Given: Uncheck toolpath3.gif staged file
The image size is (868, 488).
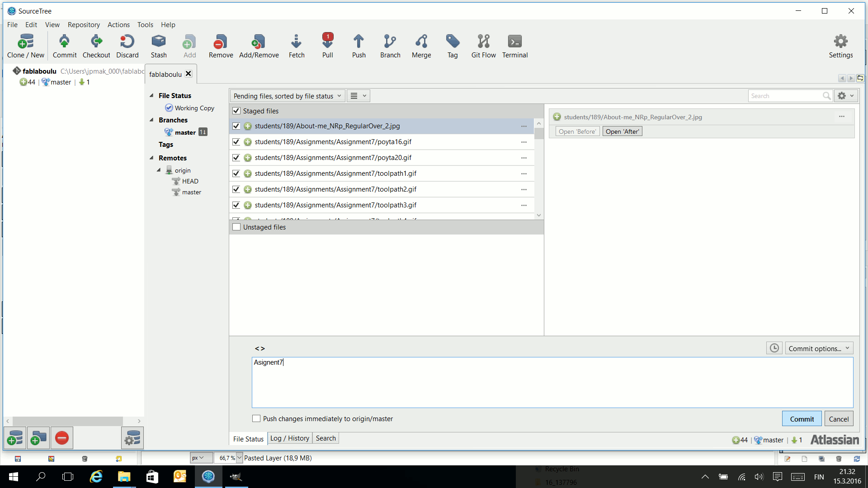Looking at the screenshot, I should (236, 205).
